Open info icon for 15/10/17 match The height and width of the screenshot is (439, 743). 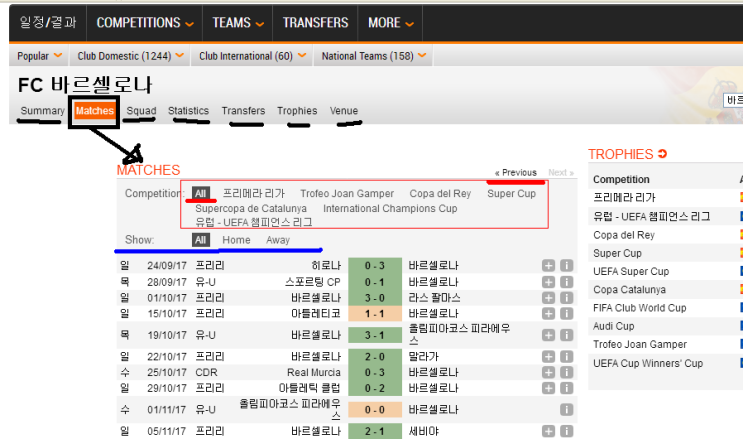point(566,313)
